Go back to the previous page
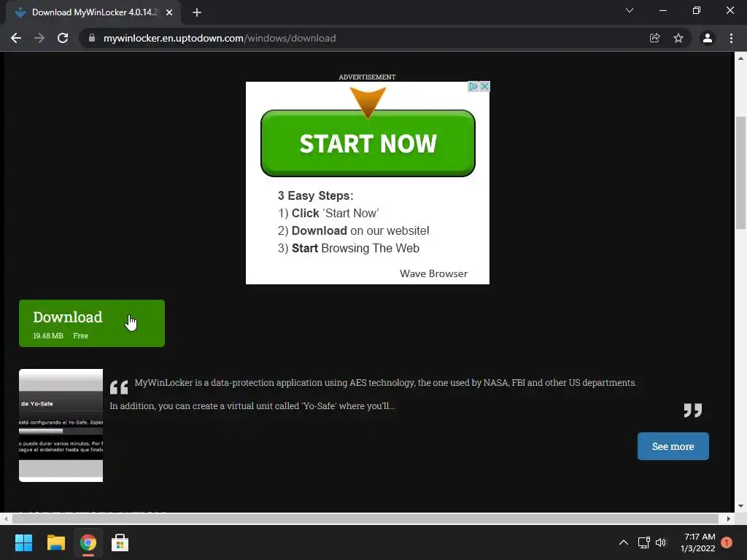Image resolution: width=747 pixels, height=560 pixels. tap(16, 38)
